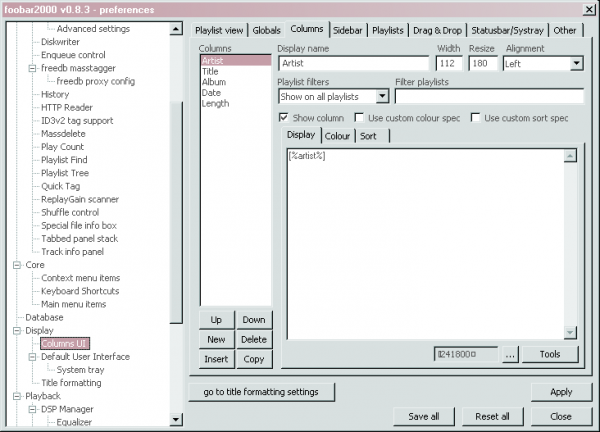This screenshot has width=600, height=432.
Task: Switch to the Drag & Drop tab
Action: click(438, 30)
